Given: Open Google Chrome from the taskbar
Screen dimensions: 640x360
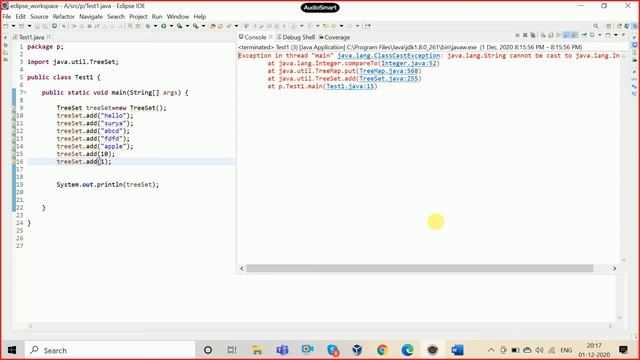Looking at the screenshot, I should click(x=382, y=350).
